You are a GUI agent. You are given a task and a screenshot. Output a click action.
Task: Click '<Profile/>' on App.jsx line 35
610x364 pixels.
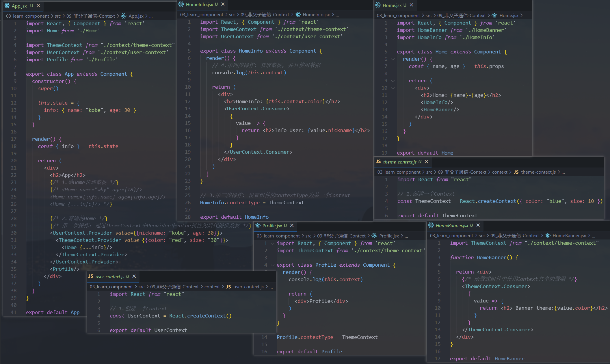pyautogui.click(x=64, y=269)
